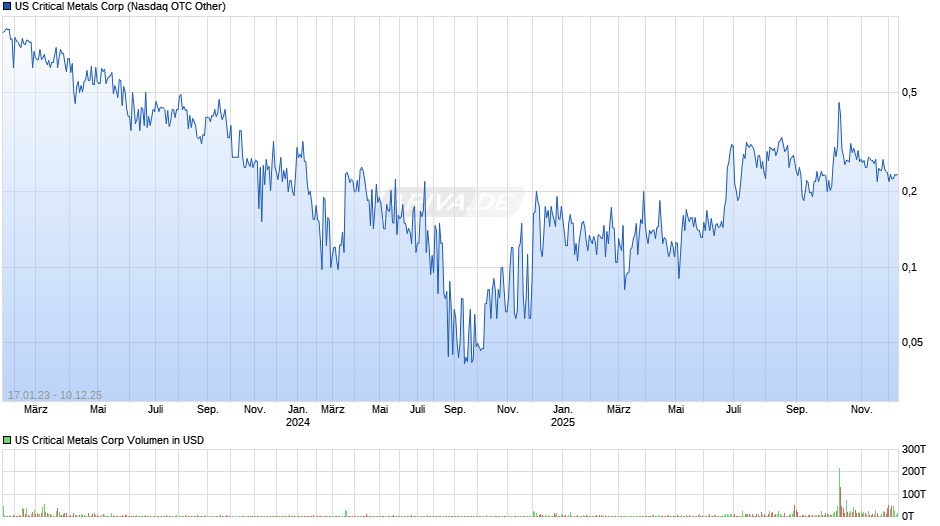This screenshot has height=526, width=940.
Task: Click the '100T' volume axis label
Action: pyautogui.click(x=914, y=494)
